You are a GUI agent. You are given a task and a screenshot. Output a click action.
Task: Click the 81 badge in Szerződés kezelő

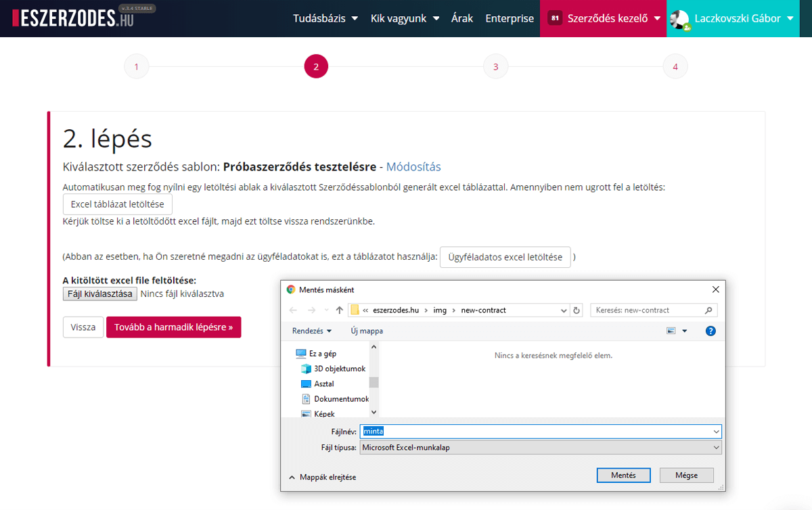(x=555, y=19)
